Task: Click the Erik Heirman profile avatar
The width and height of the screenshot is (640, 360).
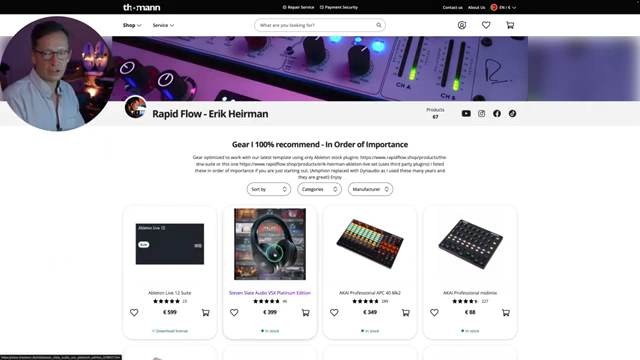Action: coord(136,107)
